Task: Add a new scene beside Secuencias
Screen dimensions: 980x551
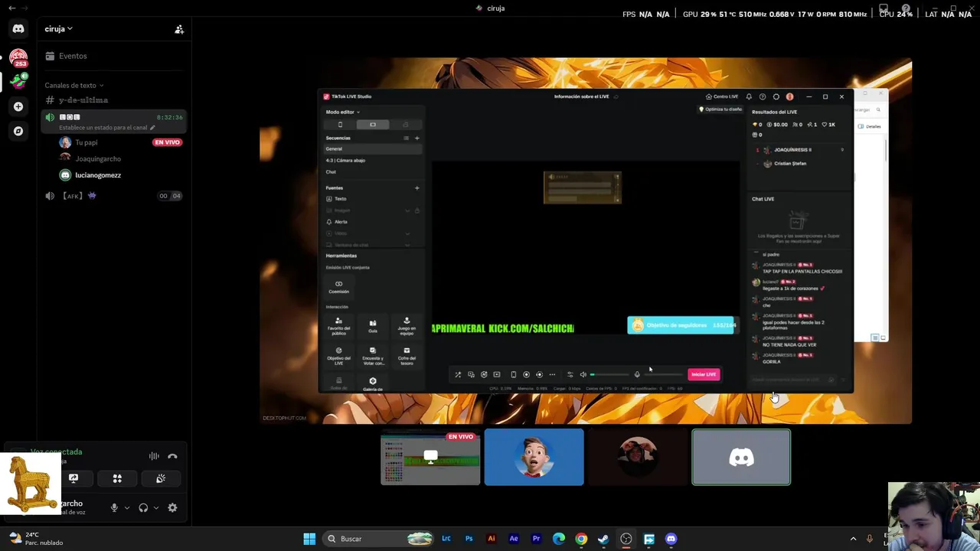Action: [x=416, y=138]
